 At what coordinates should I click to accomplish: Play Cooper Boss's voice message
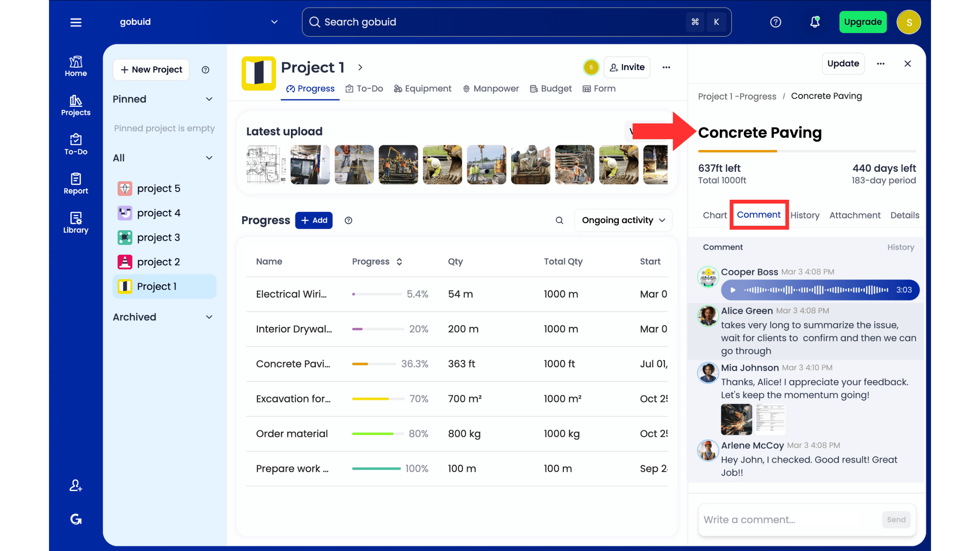733,290
